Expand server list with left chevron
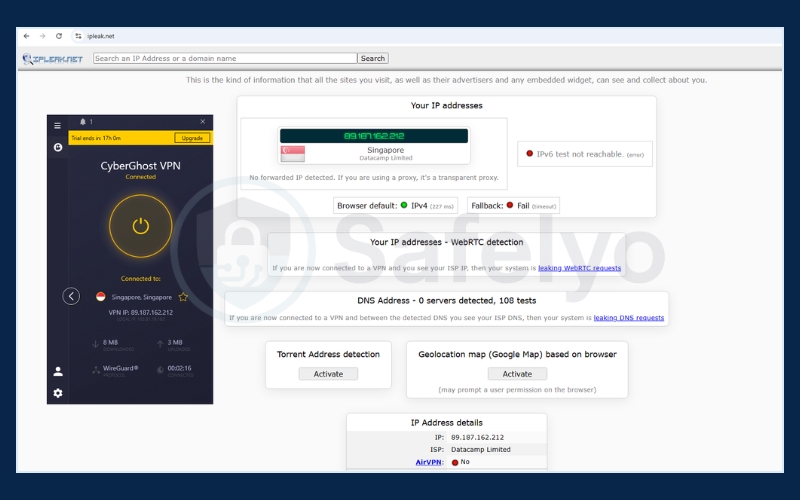 [71, 296]
